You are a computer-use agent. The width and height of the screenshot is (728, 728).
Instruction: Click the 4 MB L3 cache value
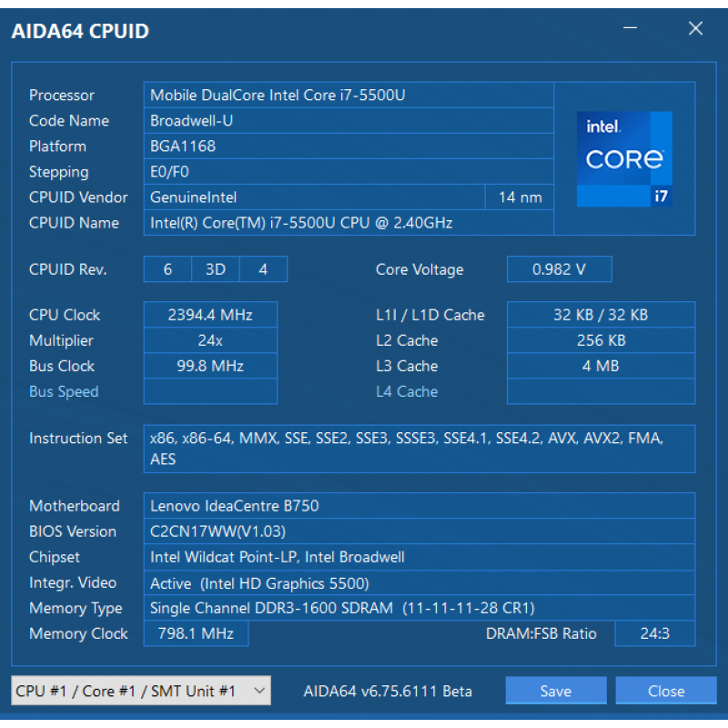point(601,366)
